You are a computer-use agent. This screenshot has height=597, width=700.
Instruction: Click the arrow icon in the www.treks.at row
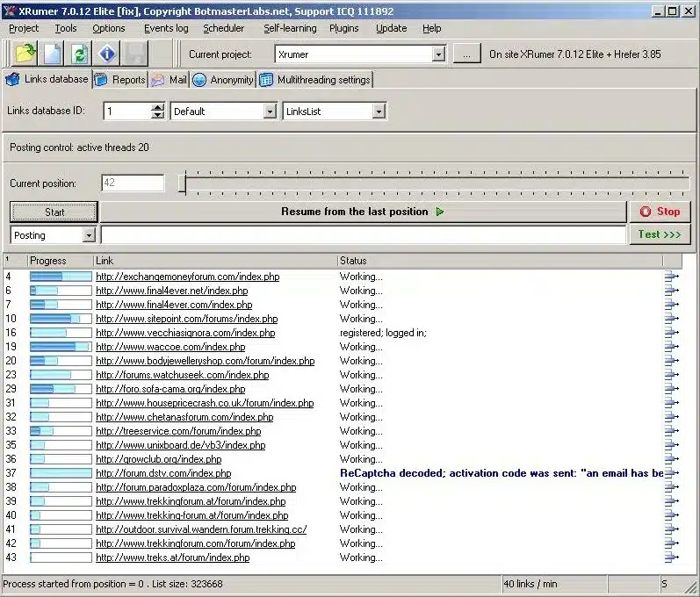[672, 557]
